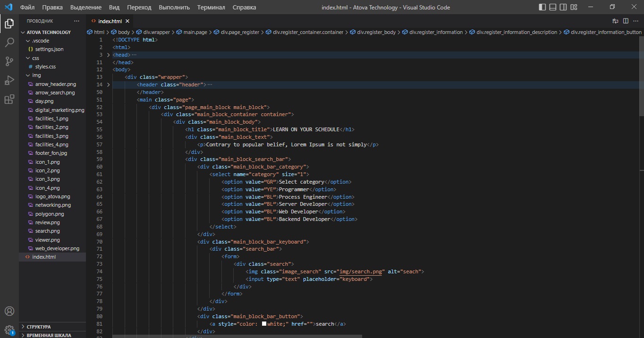Close the index.html editor tab
Image resolution: width=644 pixels, height=338 pixels.
[127, 21]
